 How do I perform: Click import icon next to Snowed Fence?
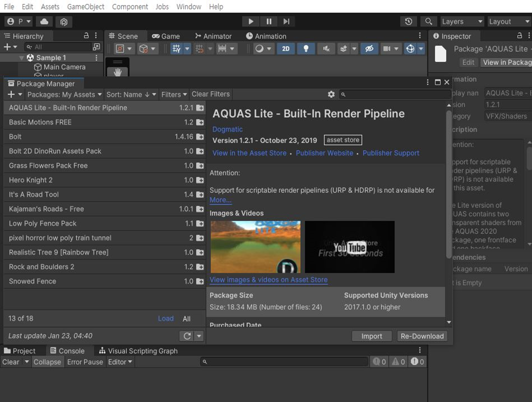pos(200,281)
